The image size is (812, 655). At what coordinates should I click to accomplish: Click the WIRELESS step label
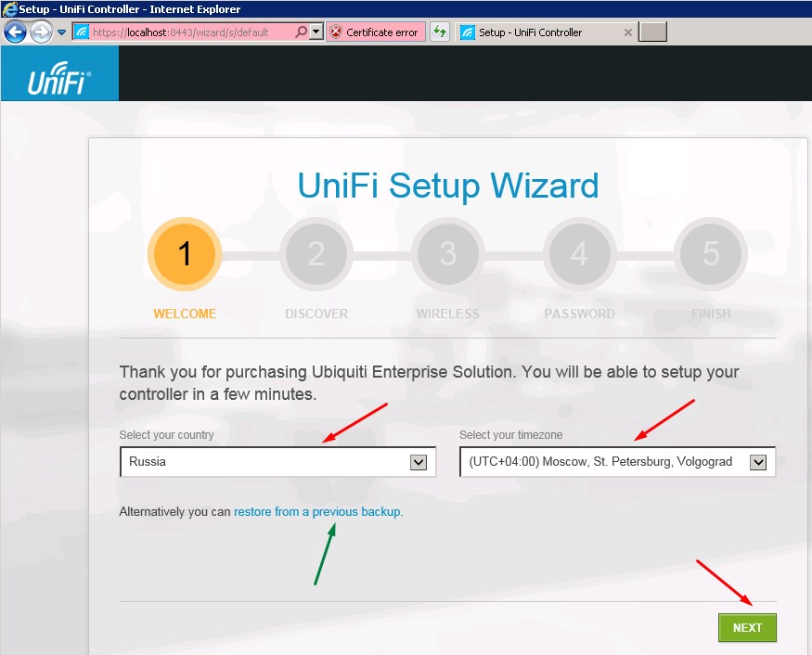tap(448, 314)
